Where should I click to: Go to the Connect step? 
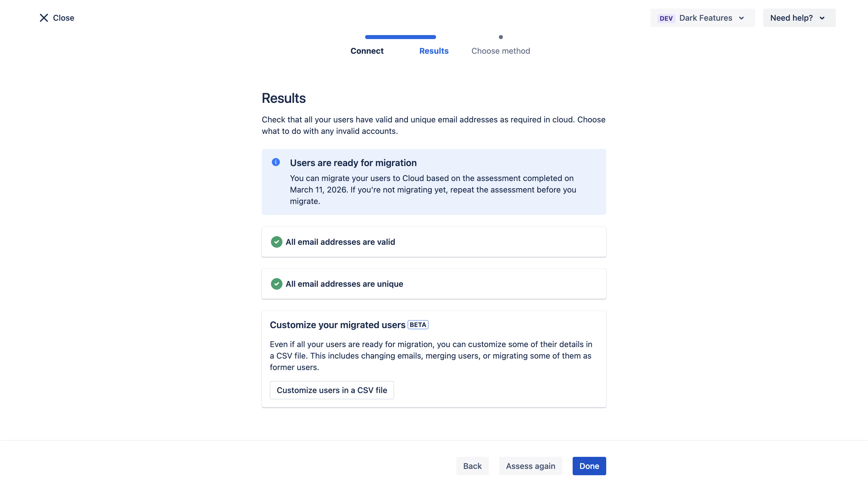(367, 51)
